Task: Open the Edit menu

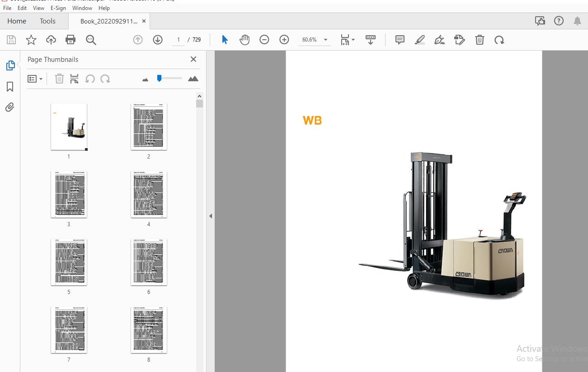Action: click(22, 8)
